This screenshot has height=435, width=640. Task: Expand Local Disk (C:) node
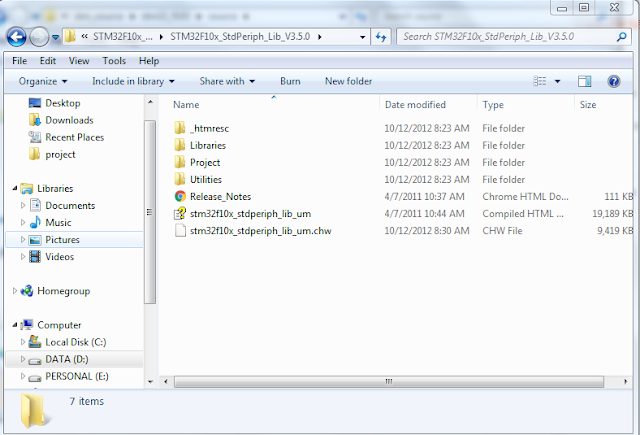coord(23,342)
